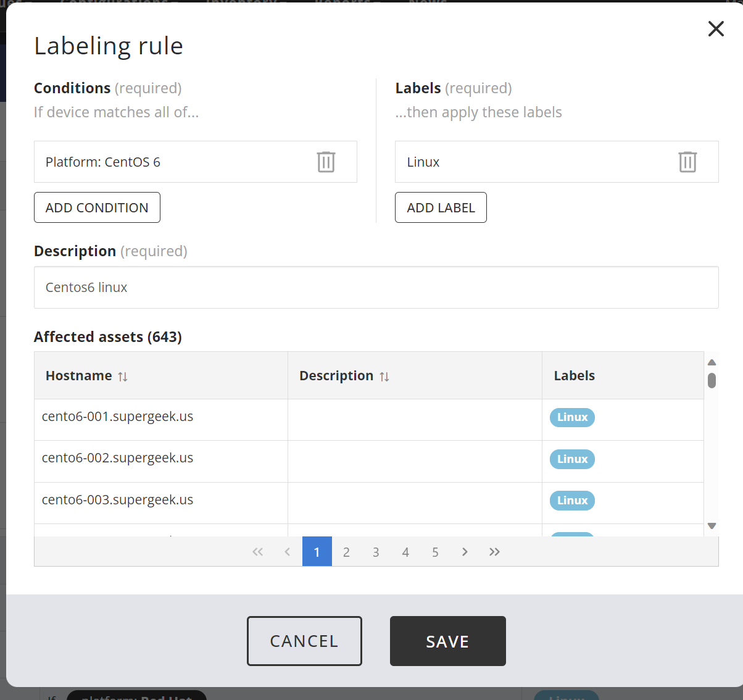
Task: Select the Linux label chip on cento6-001 row
Action: (571, 417)
